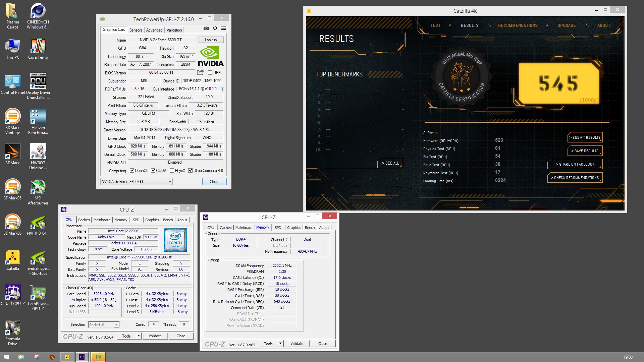Select SPD tab in Memory CPU-Z window

pos(278,228)
